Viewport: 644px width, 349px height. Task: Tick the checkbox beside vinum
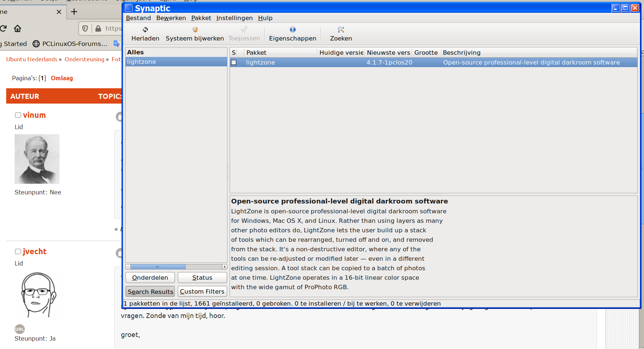[18, 115]
